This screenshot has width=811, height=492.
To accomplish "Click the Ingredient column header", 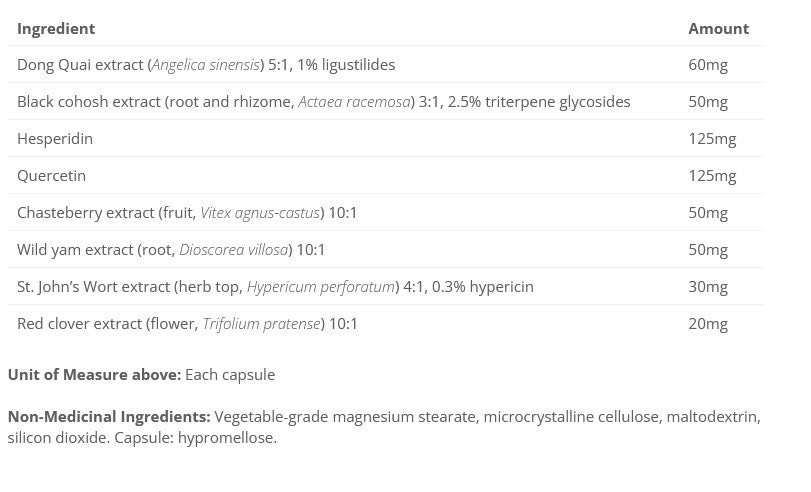I will tap(56, 29).
